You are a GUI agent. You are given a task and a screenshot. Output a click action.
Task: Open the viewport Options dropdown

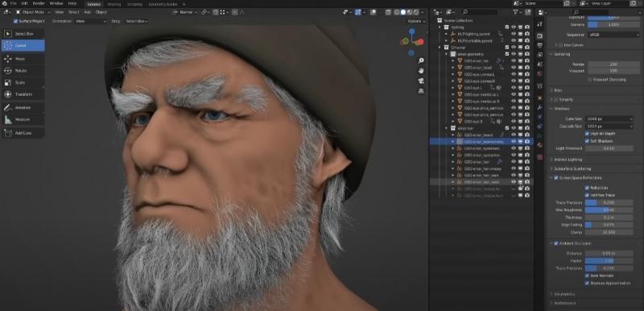tap(415, 21)
